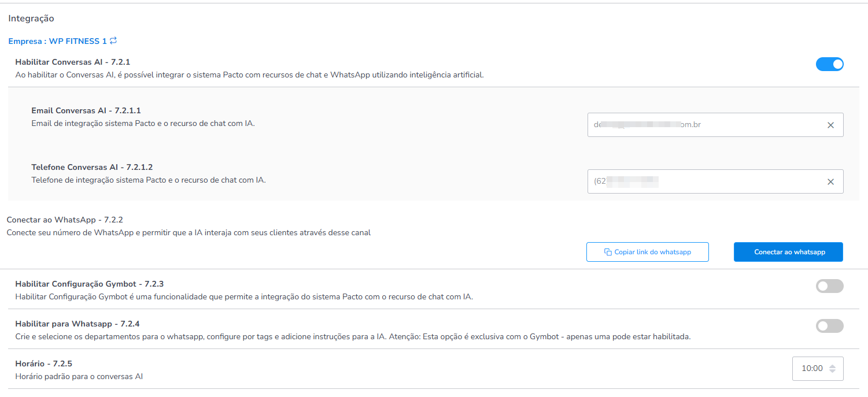Turn on the Habilitar para Whatsapp switch
The image size is (868, 397).
pos(829,326)
